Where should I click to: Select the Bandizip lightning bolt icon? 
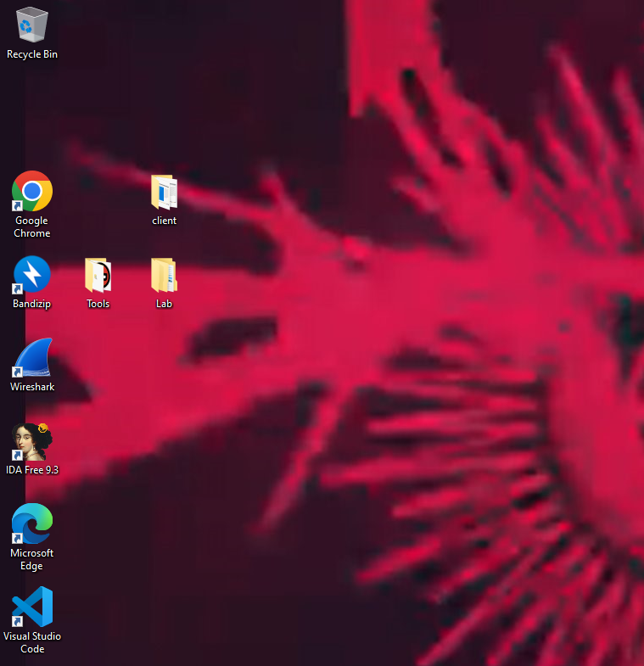pyautogui.click(x=32, y=275)
